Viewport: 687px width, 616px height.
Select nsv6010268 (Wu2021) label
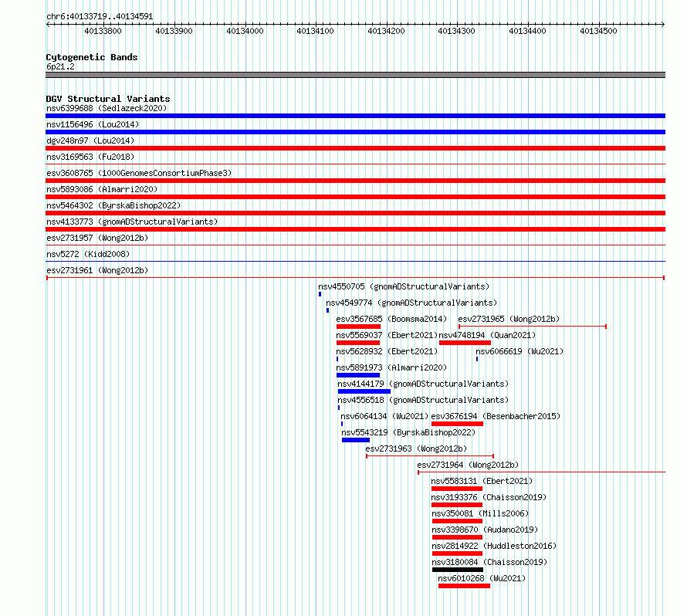[x=482, y=578]
